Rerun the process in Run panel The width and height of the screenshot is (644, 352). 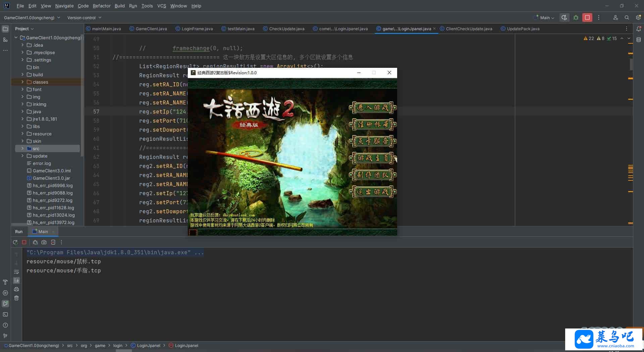coord(15,242)
